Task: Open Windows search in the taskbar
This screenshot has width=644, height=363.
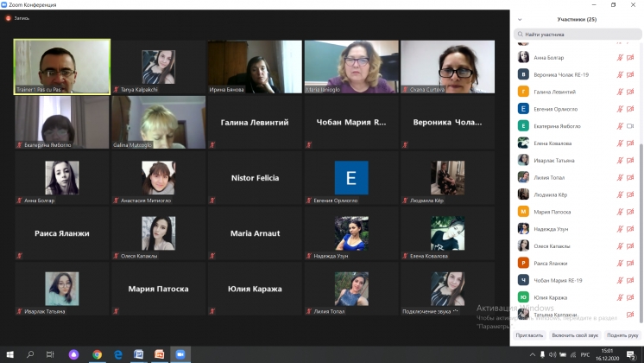Action: tap(30, 354)
